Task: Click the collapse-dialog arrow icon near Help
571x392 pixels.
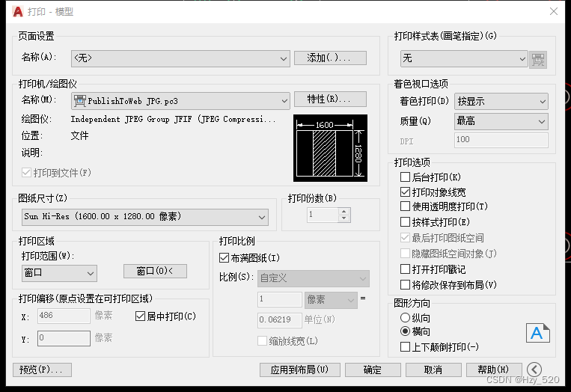Action: click(x=534, y=370)
